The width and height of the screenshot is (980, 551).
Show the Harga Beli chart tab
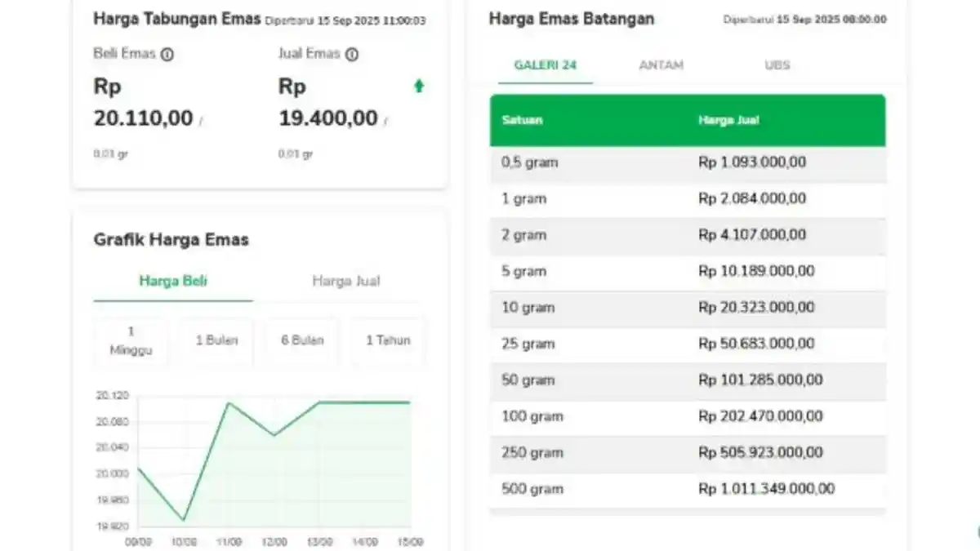coord(173,281)
